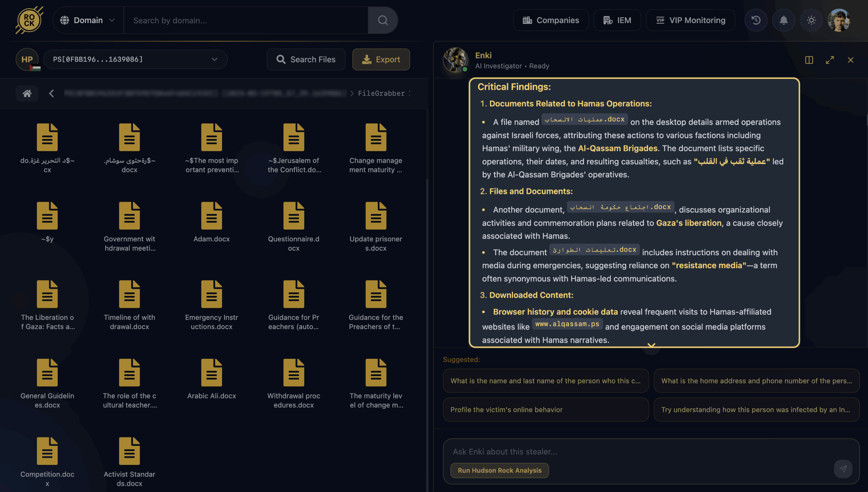Open the history clock icon
Screen dimensions: 868x492
(x=756, y=20)
